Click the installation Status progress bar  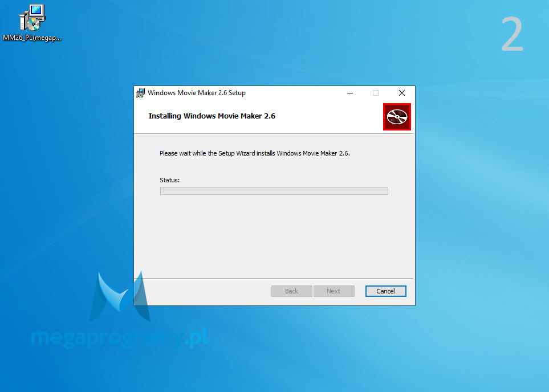pos(274,191)
